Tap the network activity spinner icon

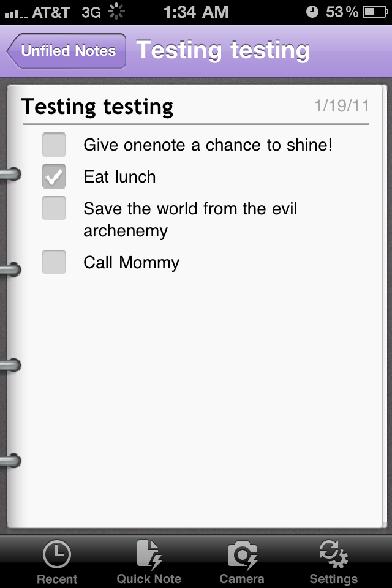click(115, 12)
